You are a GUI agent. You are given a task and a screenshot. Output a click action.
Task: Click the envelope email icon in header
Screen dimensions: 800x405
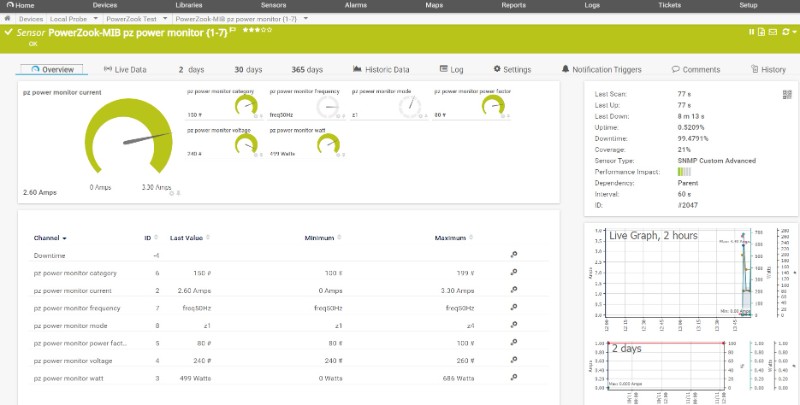pos(772,32)
